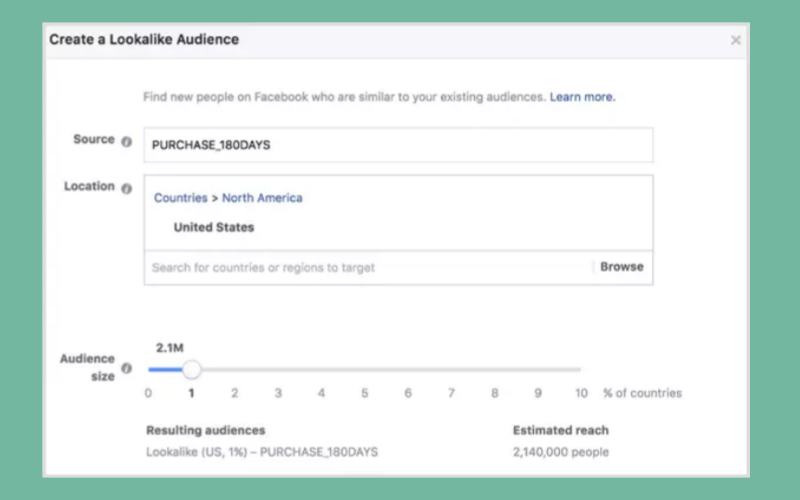Click the Source info icon
Screen dimensions: 800x500
tap(127, 141)
